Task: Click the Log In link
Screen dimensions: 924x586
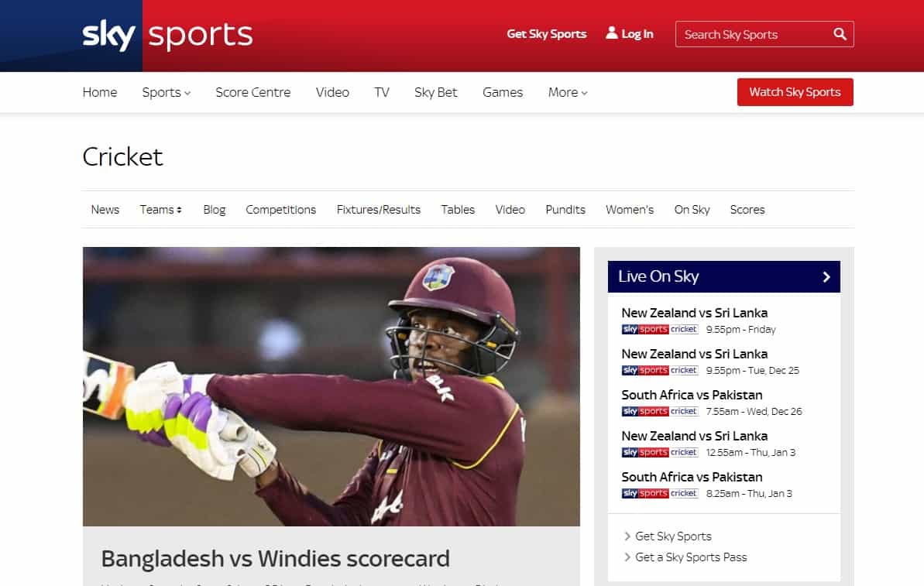Action: tap(637, 34)
